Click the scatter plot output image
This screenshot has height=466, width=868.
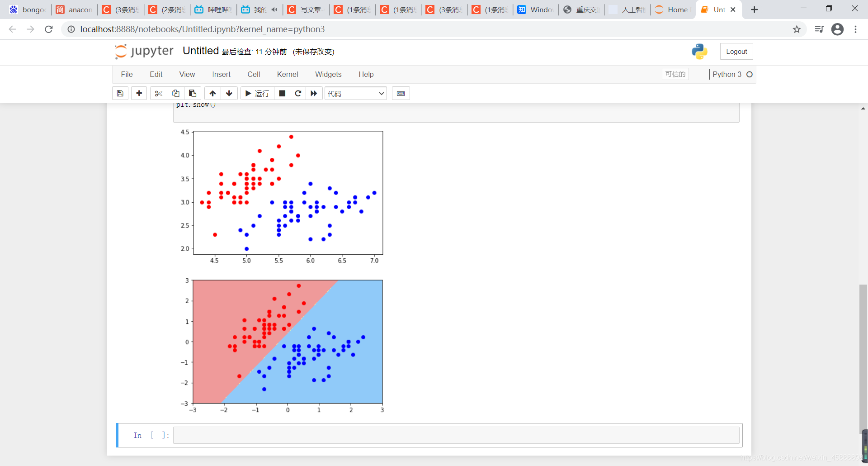click(x=281, y=197)
